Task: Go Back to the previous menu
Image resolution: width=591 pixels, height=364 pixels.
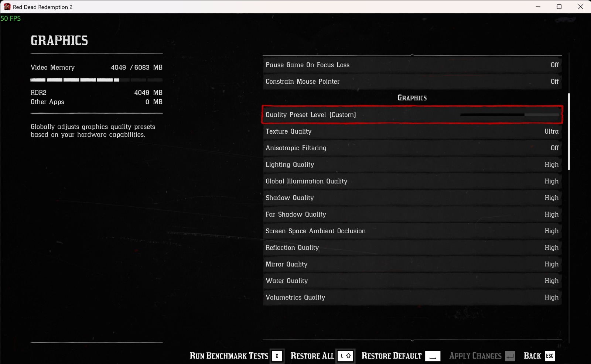Action: [x=532, y=356]
